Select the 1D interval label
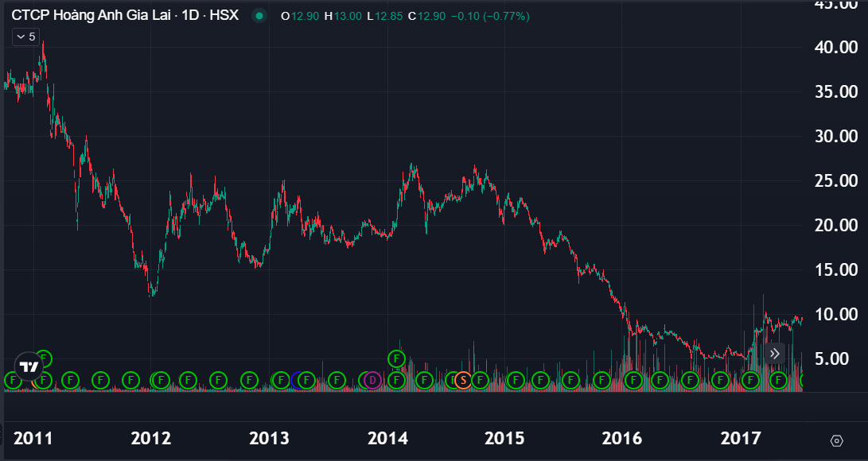Viewport: 868px width, 461px height. point(190,15)
